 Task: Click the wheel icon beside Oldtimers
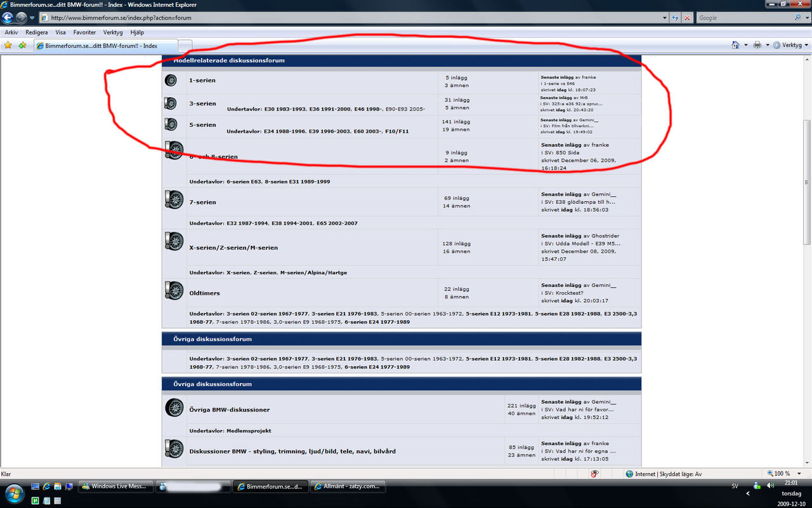click(174, 291)
